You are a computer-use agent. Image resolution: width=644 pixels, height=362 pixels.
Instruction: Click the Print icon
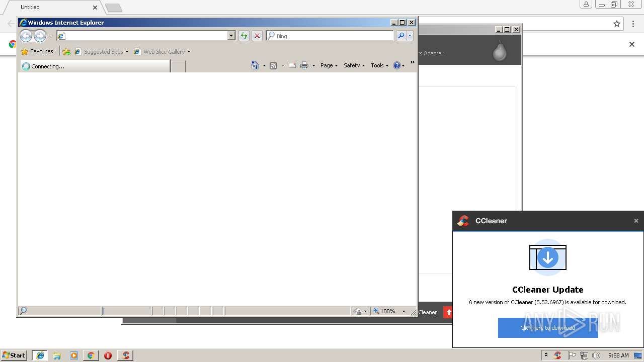coord(304,65)
